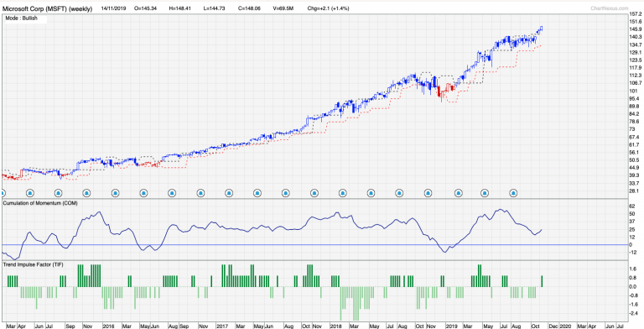The width and height of the screenshot is (644, 329).
Task: Click the bell marker above Aug 2018
Action: click(x=399, y=192)
